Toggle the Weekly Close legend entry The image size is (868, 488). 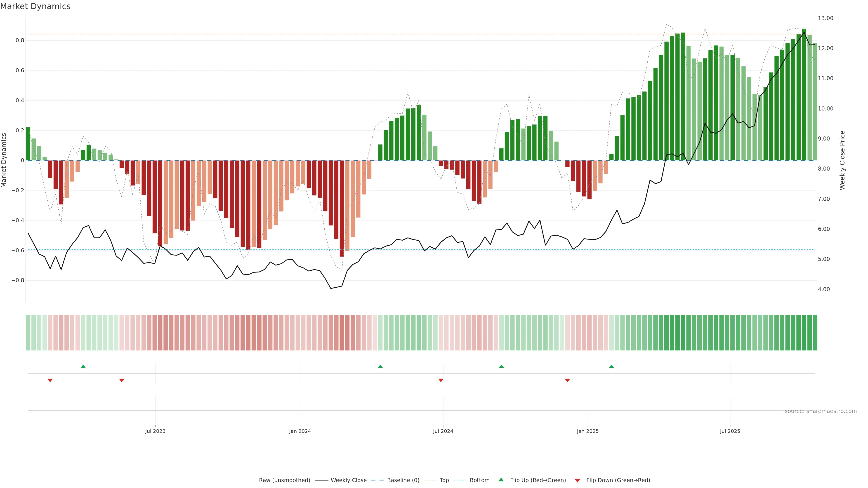point(348,480)
